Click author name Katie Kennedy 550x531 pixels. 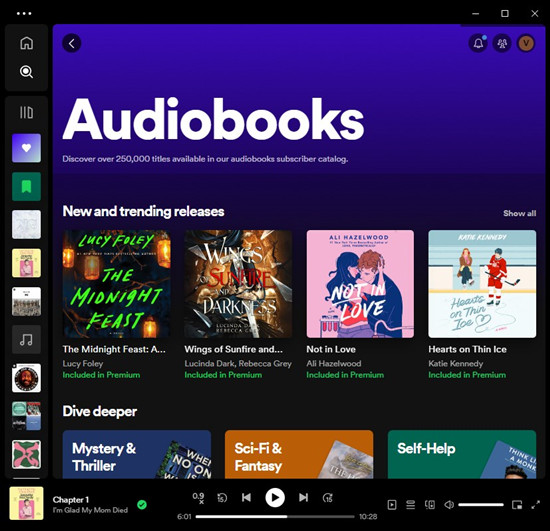(456, 363)
